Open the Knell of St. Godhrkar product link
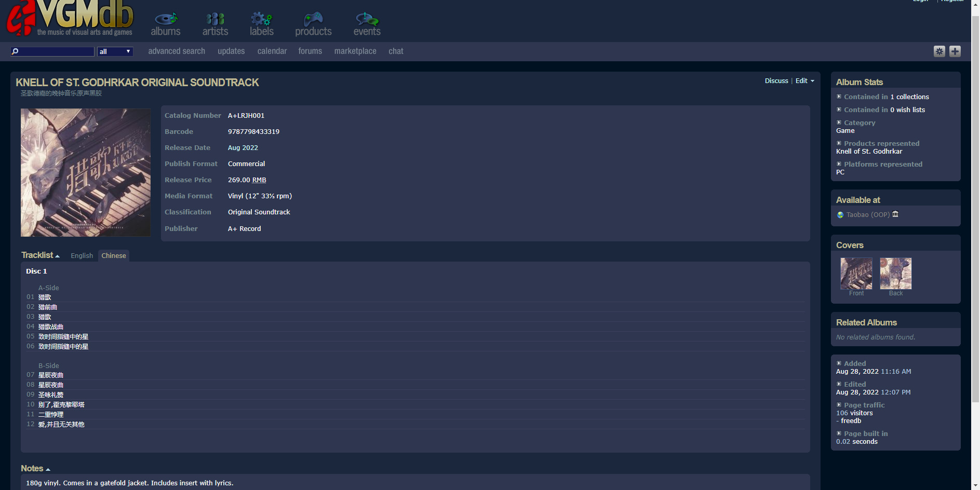The height and width of the screenshot is (490, 980). point(869,152)
